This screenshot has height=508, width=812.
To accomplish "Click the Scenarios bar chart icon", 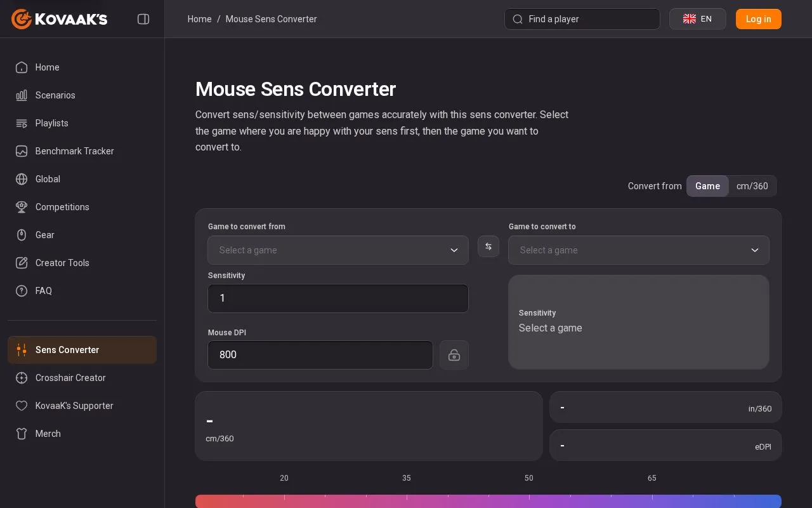I will (22, 95).
